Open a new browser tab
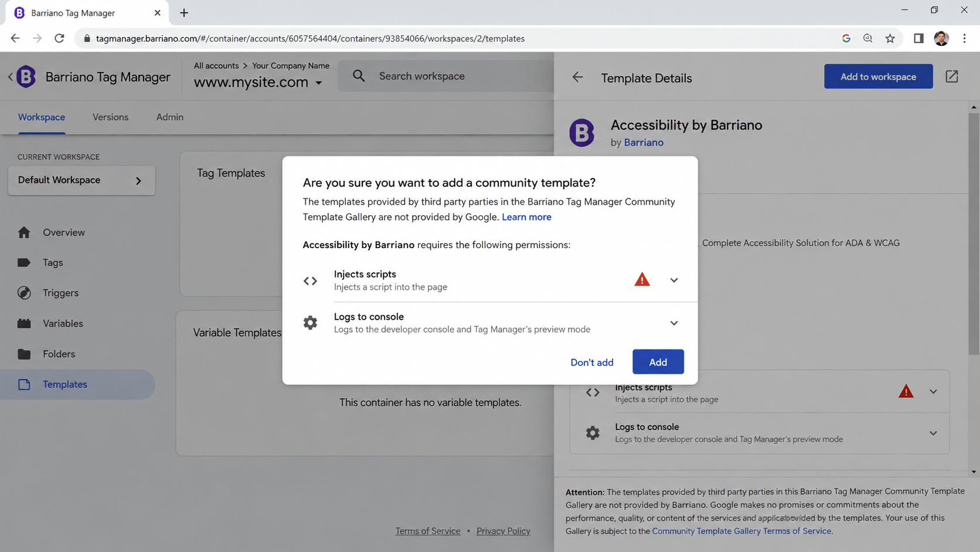Viewport: 980px width, 552px height. (184, 12)
